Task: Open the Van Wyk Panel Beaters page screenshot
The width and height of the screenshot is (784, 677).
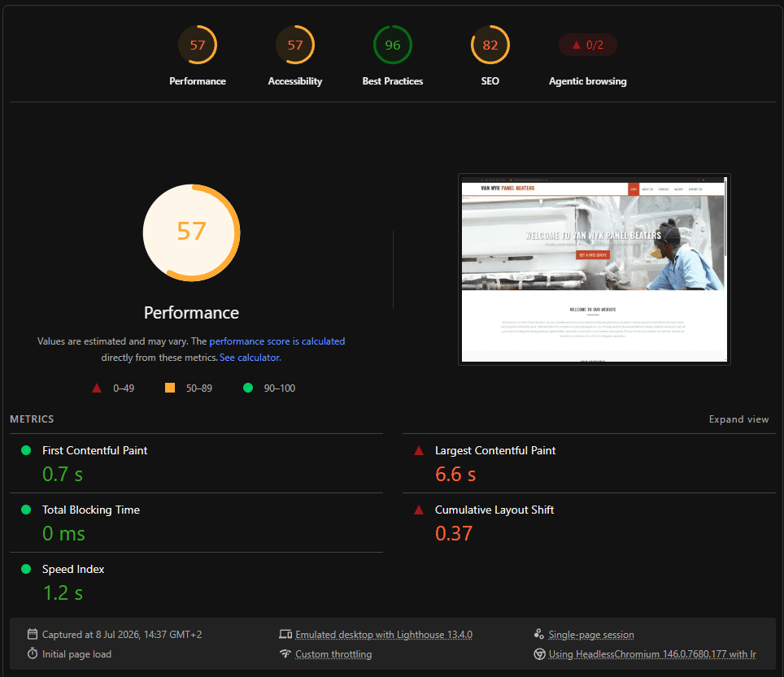Action: click(594, 269)
